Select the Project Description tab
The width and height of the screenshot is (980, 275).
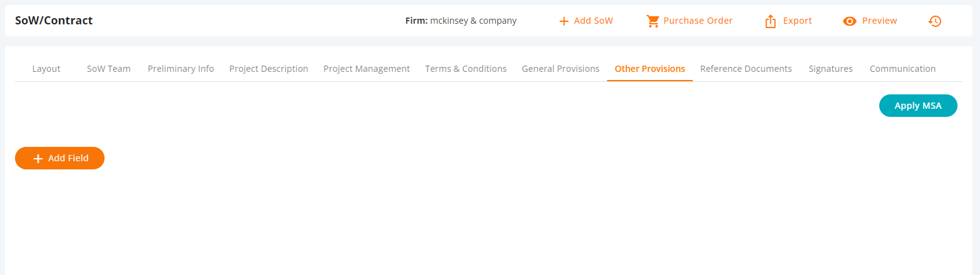click(x=269, y=69)
